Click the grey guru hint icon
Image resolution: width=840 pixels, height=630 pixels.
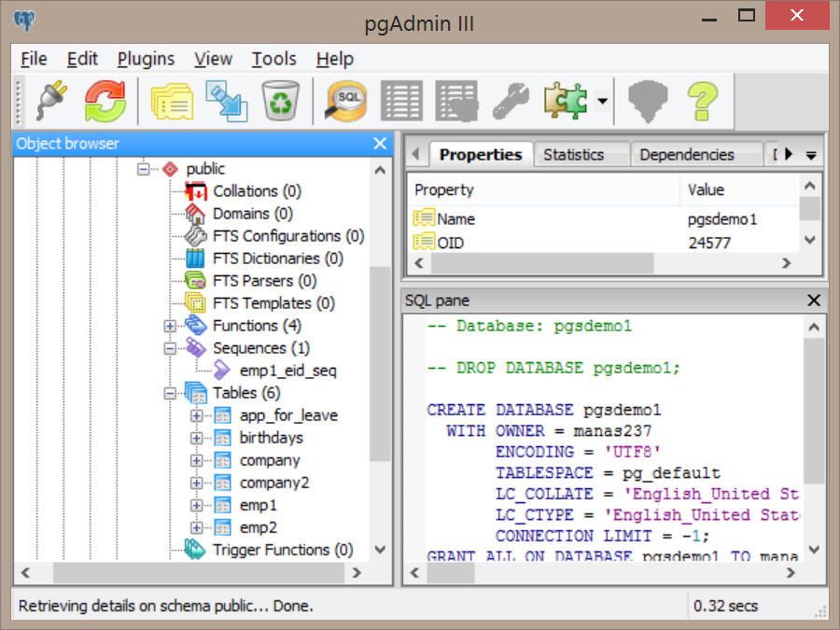[x=648, y=101]
